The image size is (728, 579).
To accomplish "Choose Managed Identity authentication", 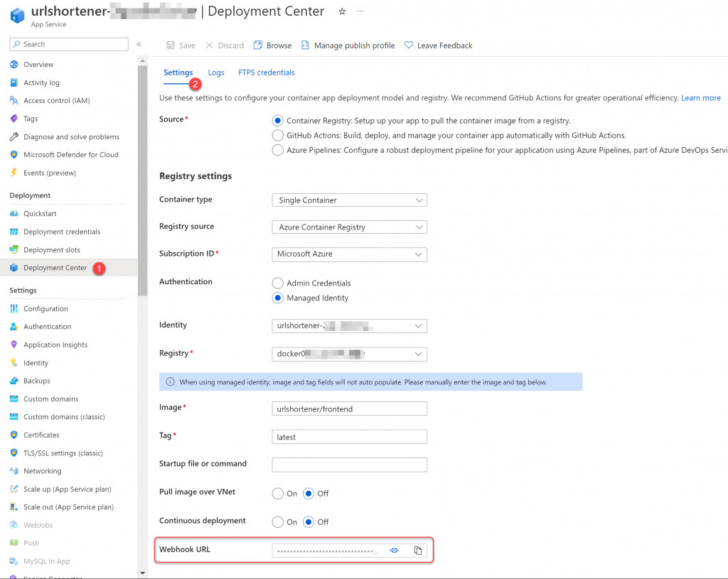I will 278,298.
